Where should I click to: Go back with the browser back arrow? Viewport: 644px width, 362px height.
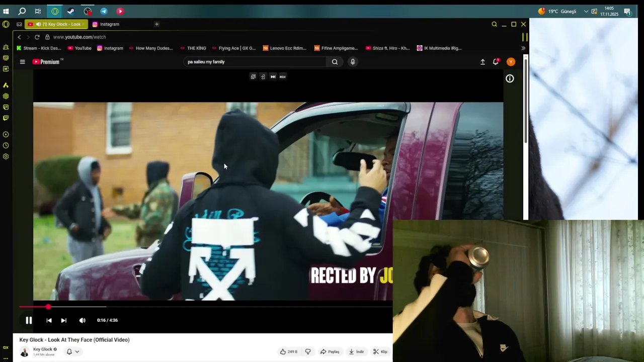(19, 37)
